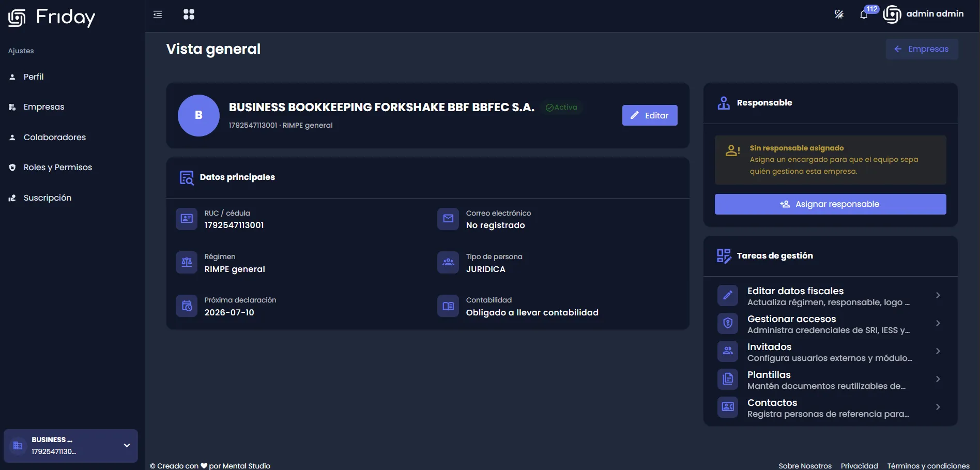The height and width of the screenshot is (470, 980).
Task: Click the RUC value 1792547113001
Action: point(234,225)
